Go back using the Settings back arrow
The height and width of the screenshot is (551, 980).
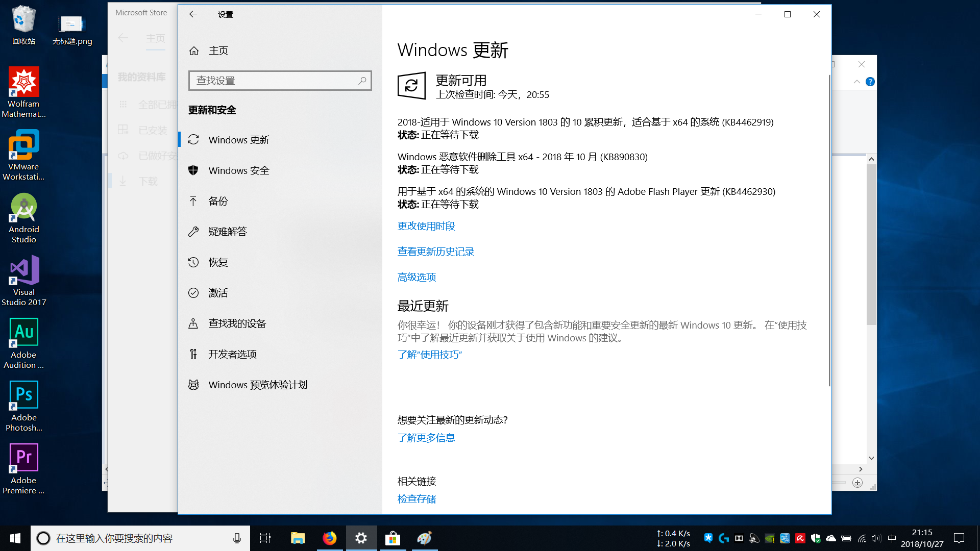(193, 14)
